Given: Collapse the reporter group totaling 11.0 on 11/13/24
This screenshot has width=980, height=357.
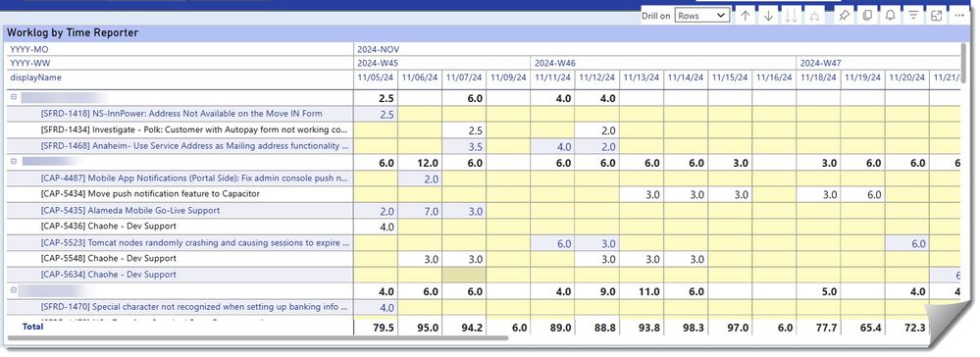Looking at the screenshot, I should (x=14, y=290).
